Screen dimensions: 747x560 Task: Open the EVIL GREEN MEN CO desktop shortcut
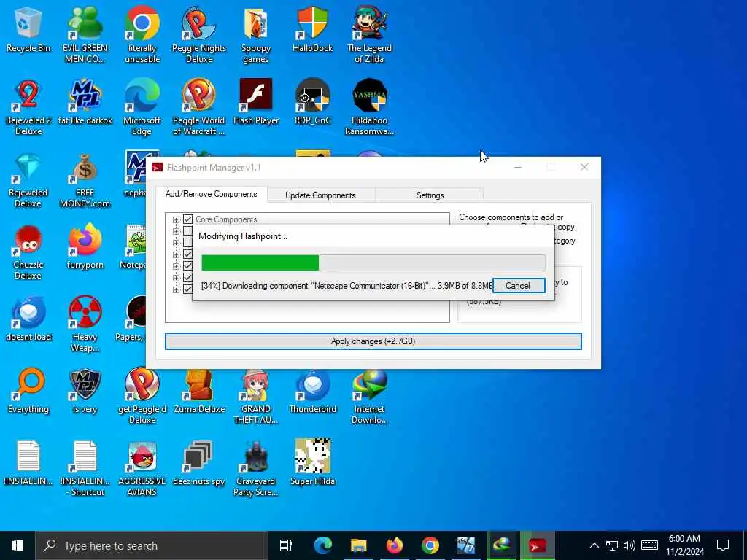[x=85, y=34]
